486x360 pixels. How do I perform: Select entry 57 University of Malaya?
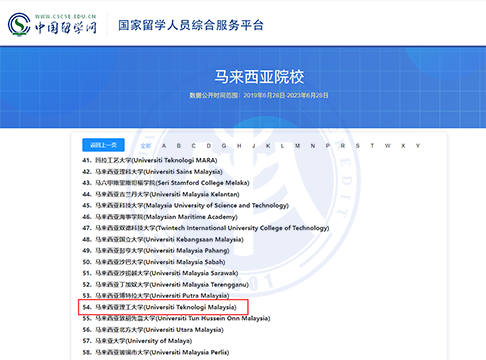click(x=137, y=341)
